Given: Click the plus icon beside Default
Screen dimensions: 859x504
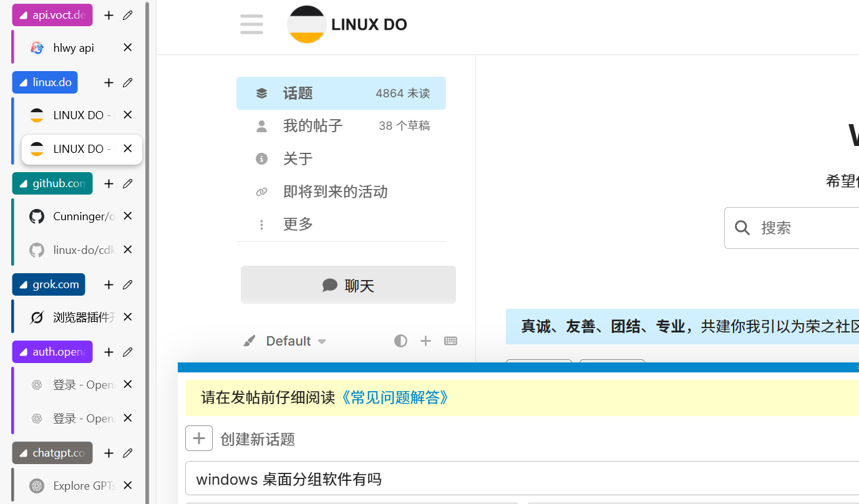Looking at the screenshot, I should tap(425, 341).
